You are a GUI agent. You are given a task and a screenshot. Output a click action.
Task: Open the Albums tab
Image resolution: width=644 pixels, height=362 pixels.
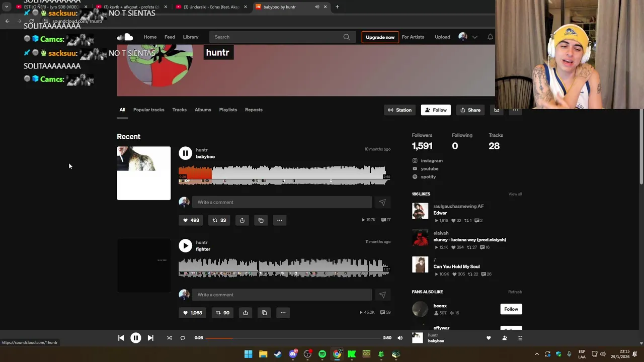203,110
